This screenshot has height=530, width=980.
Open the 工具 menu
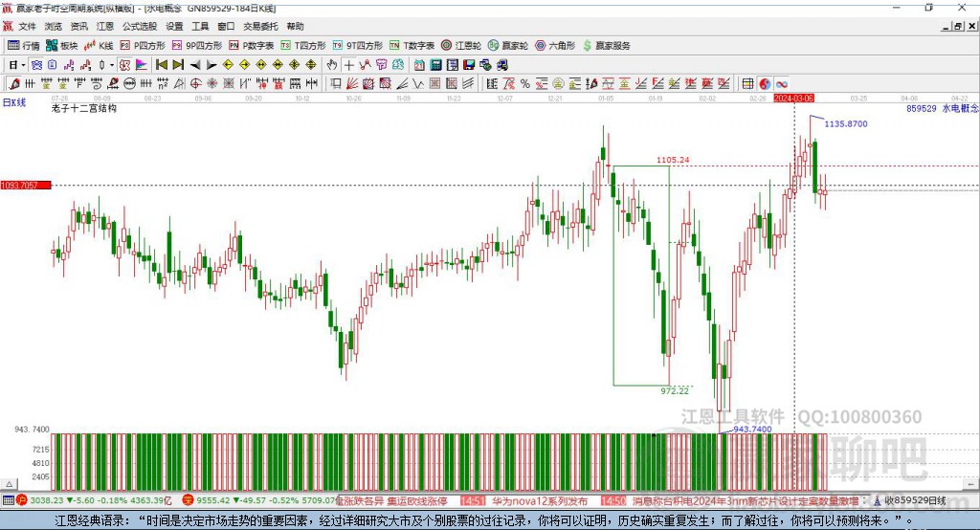pyautogui.click(x=200, y=26)
